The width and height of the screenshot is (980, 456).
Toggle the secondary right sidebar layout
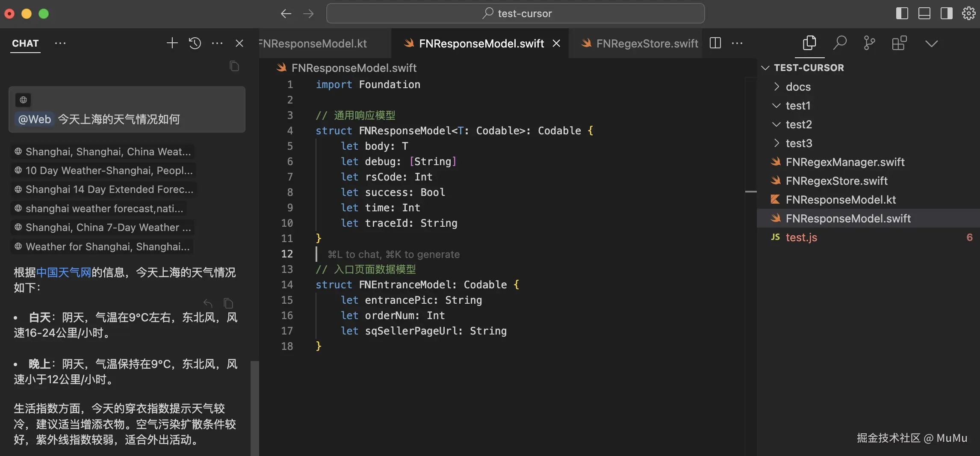point(947,14)
